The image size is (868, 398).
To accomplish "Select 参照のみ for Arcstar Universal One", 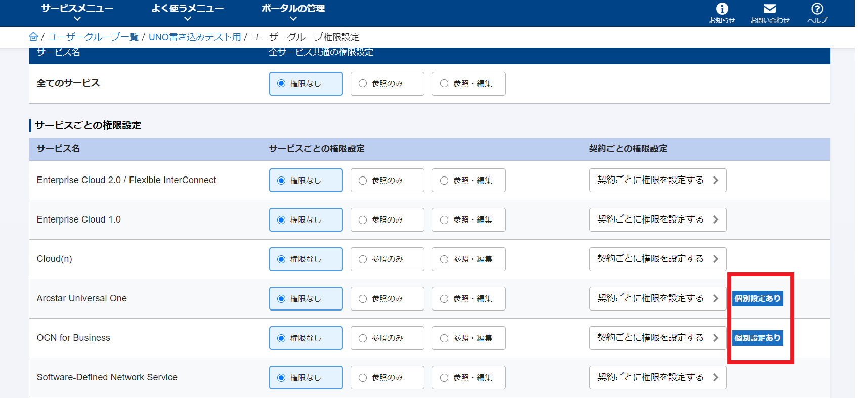I will pos(387,298).
